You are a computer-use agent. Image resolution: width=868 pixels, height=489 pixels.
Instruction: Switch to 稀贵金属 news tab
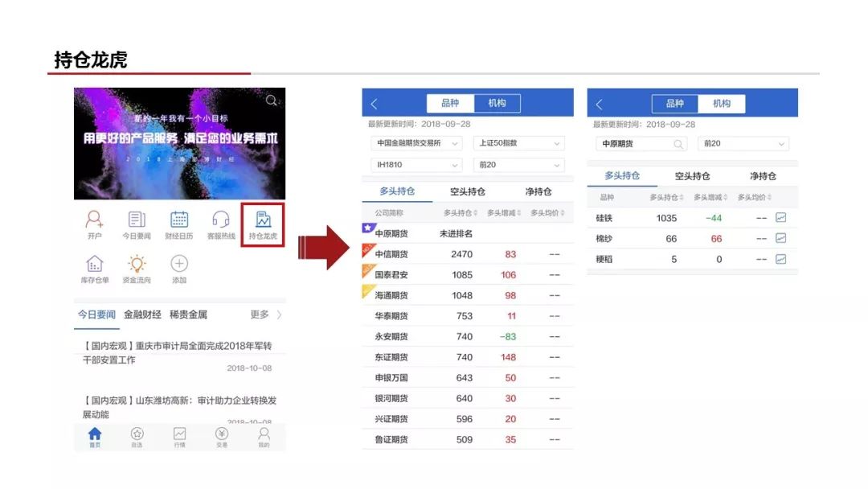tap(188, 314)
